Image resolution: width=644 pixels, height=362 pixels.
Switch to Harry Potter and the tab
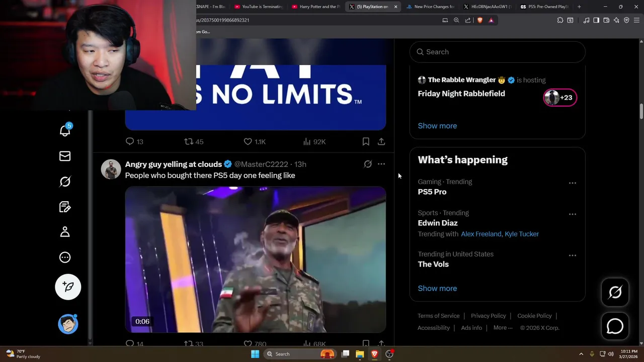316,7
